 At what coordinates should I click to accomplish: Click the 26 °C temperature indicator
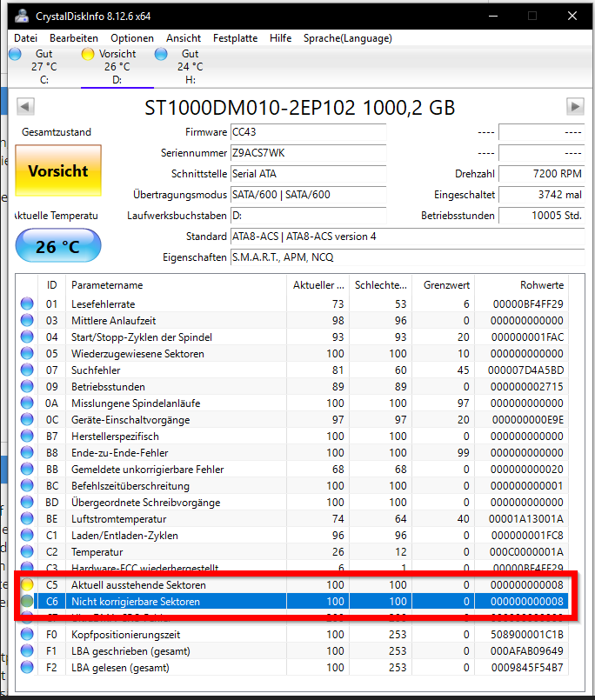click(58, 245)
